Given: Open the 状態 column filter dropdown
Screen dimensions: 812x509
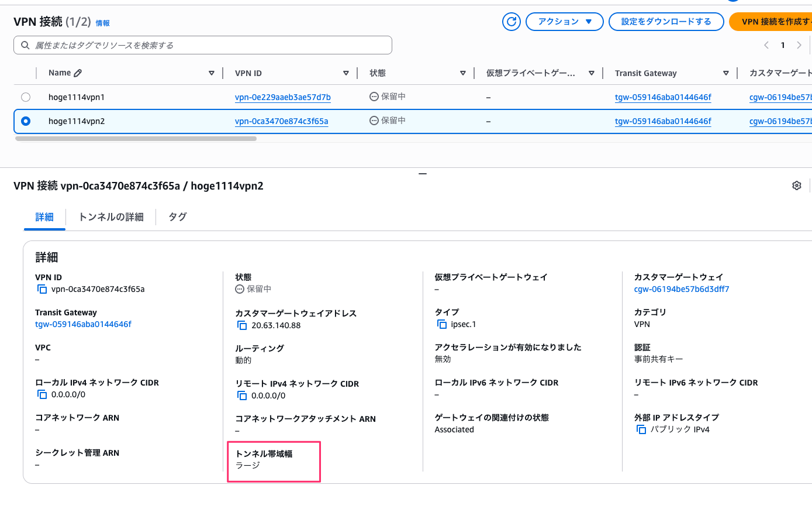Looking at the screenshot, I should point(462,73).
